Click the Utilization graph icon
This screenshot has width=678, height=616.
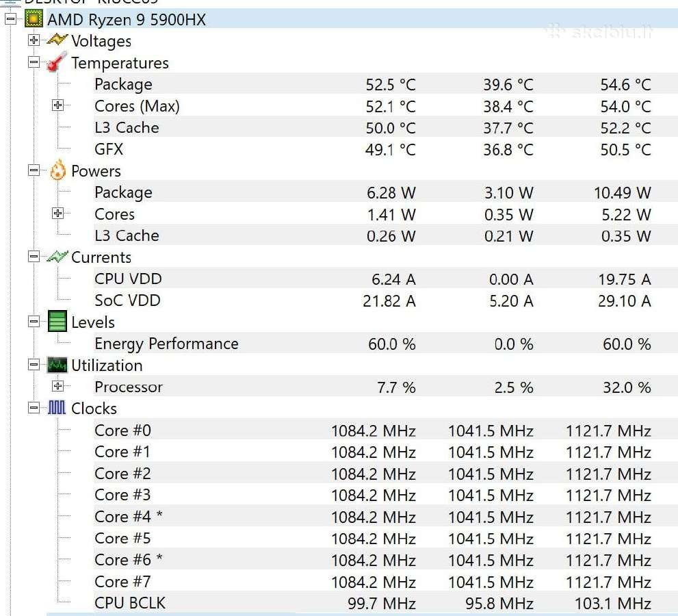[57, 365]
